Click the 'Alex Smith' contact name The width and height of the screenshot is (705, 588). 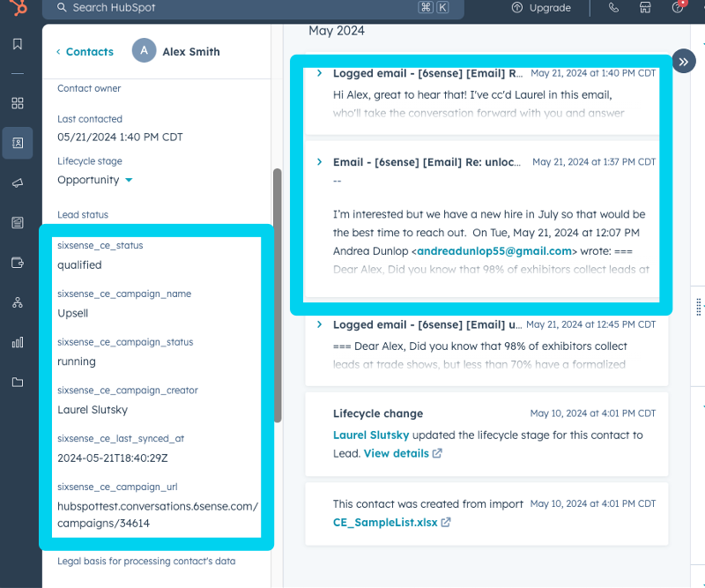point(191,52)
